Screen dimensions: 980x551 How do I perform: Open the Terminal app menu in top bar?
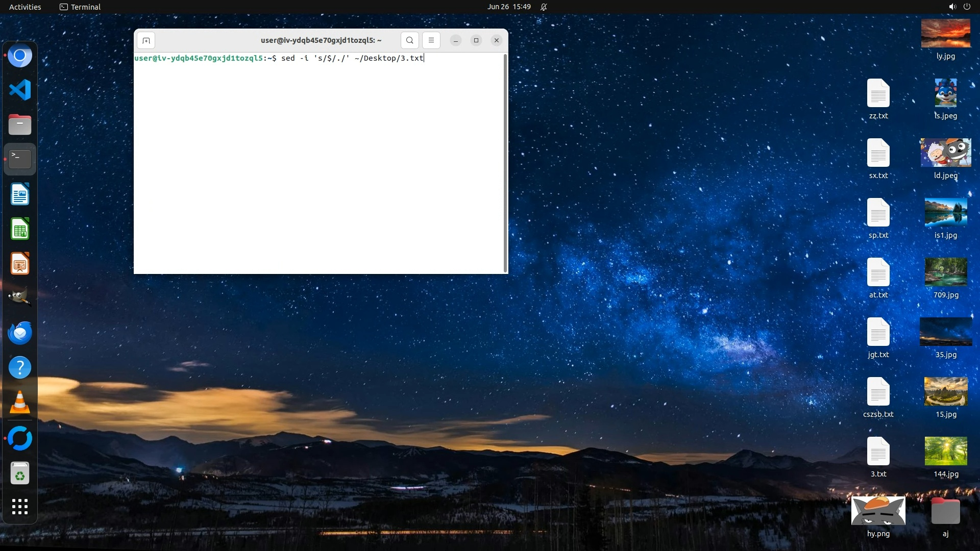point(80,7)
